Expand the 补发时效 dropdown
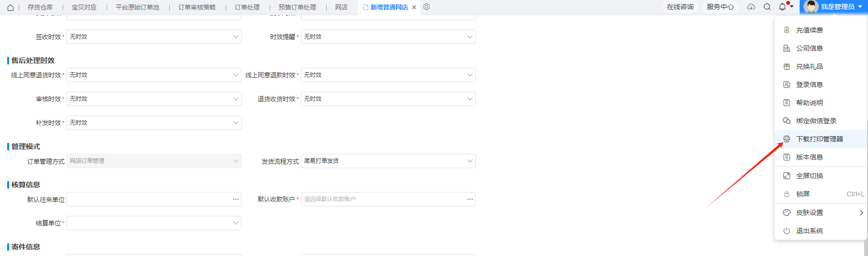The image size is (868, 256). [x=154, y=123]
